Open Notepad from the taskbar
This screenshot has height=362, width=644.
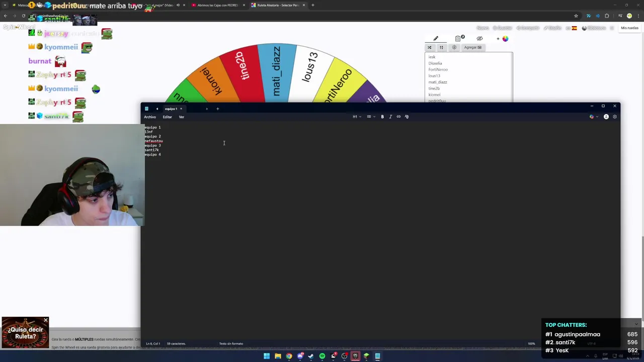point(377,356)
